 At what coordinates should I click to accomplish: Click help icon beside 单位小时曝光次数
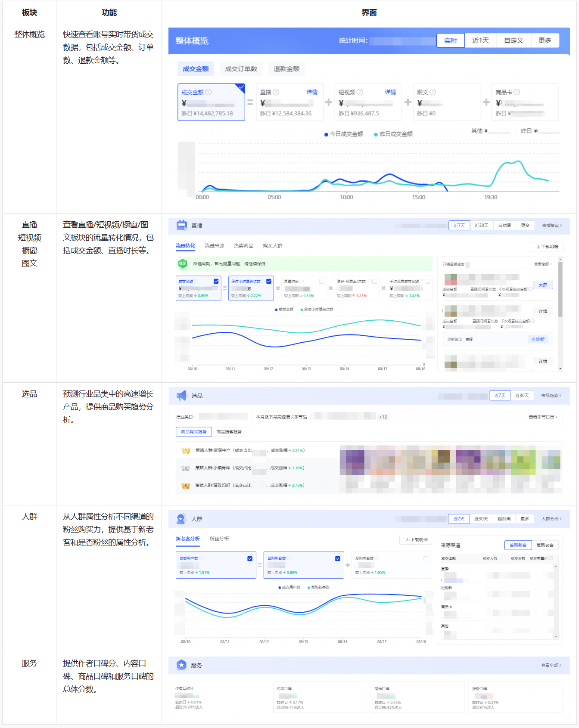click(263, 281)
